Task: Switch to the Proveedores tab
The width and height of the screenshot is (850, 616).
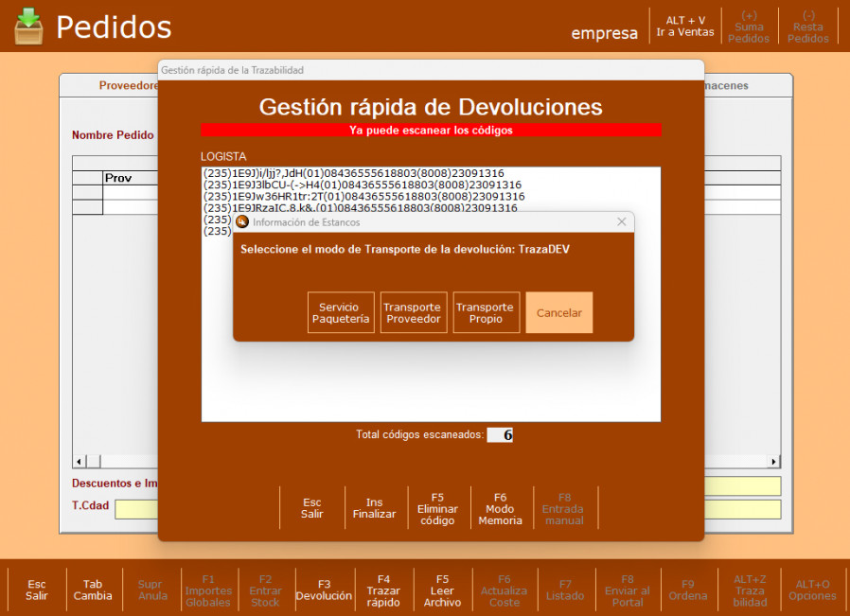Action: 128,86
